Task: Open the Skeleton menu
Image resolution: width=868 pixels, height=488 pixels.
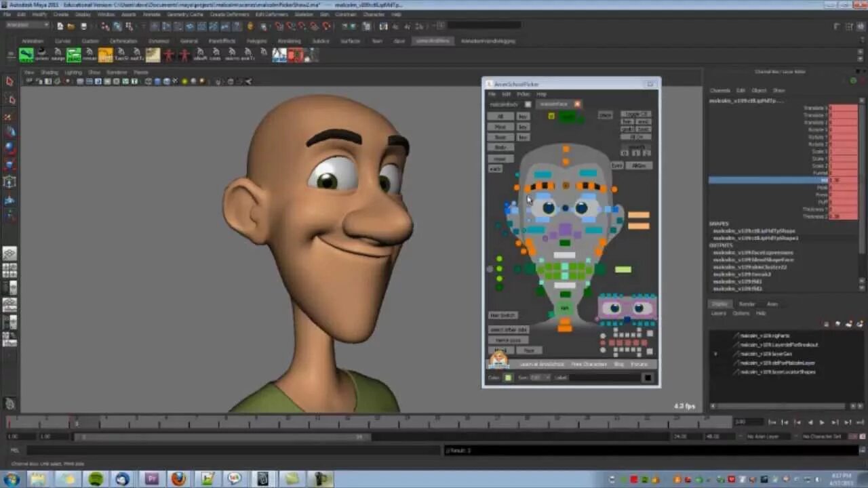Action: pos(304,14)
